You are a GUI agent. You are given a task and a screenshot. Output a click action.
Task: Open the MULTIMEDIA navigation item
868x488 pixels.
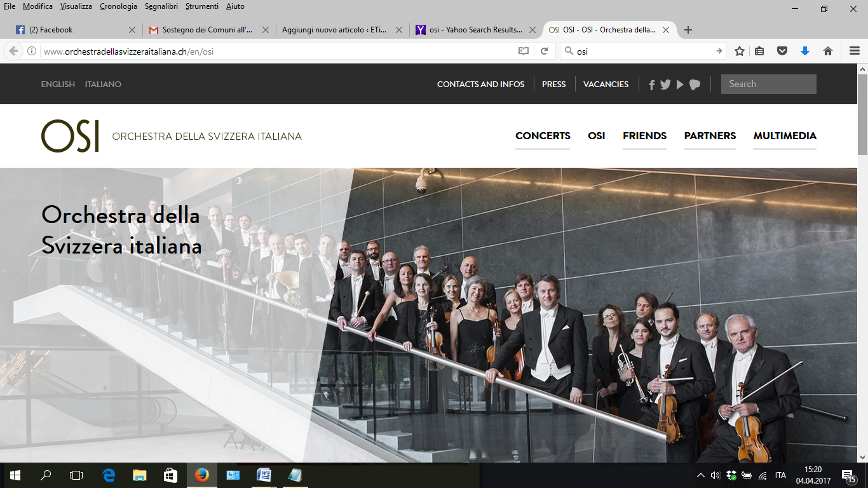[x=785, y=136]
